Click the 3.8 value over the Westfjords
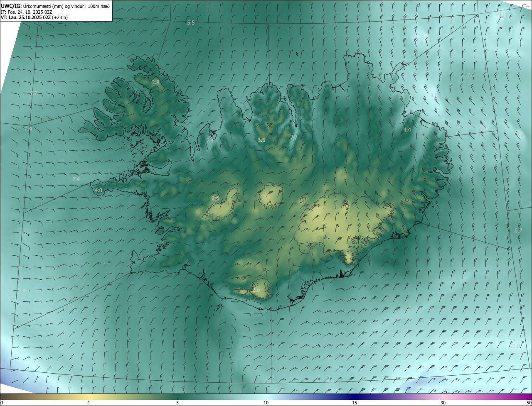The height and width of the screenshot is (406, 532). [x=155, y=83]
